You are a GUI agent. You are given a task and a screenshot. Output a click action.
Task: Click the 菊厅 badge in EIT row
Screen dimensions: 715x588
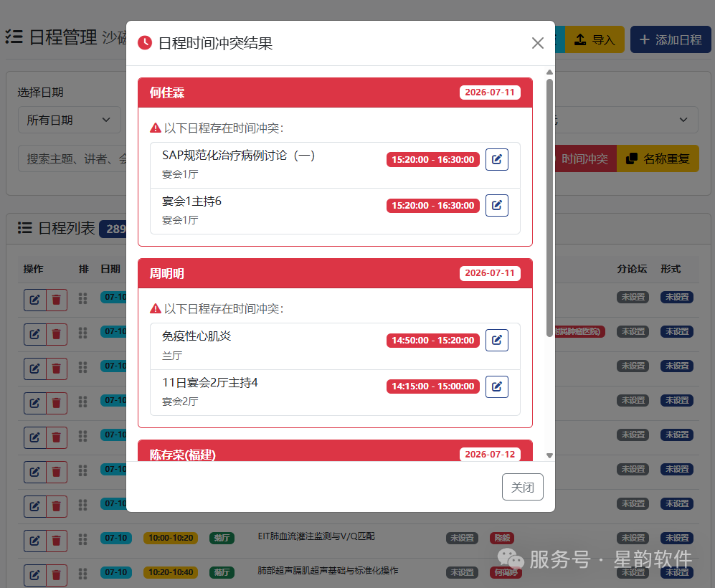point(222,538)
